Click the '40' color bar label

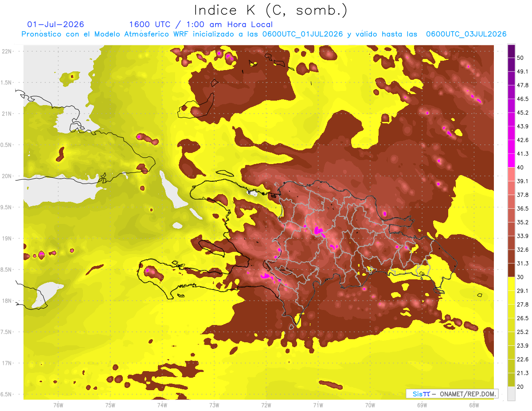tap(520, 168)
